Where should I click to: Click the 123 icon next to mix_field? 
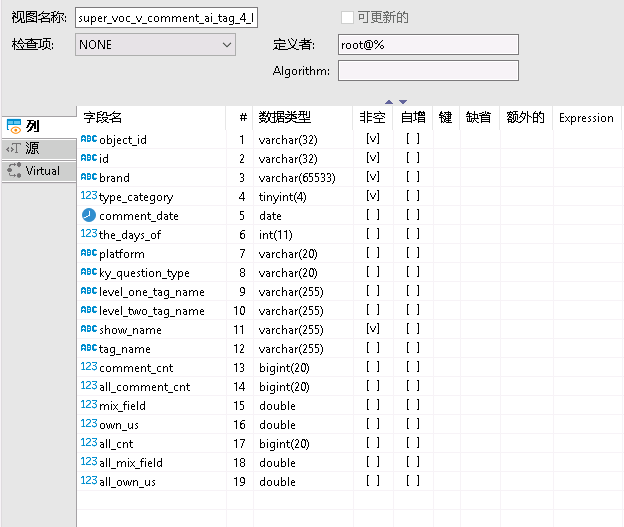pyautogui.click(x=88, y=405)
